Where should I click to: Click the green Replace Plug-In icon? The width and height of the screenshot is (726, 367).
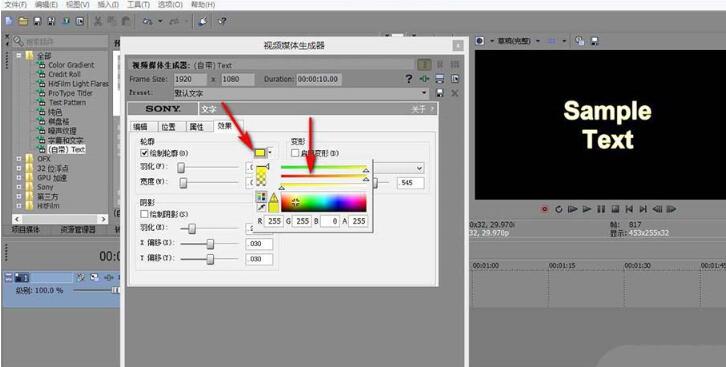[424, 79]
